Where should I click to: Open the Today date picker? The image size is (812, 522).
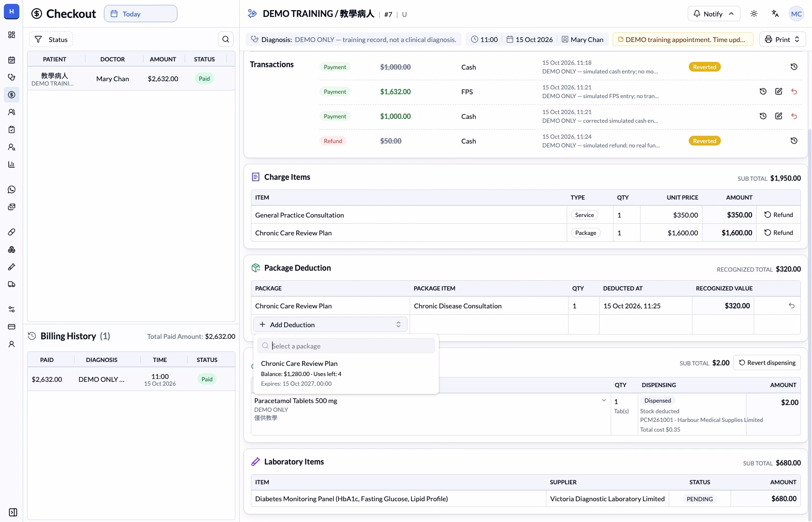pyautogui.click(x=141, y=14)
